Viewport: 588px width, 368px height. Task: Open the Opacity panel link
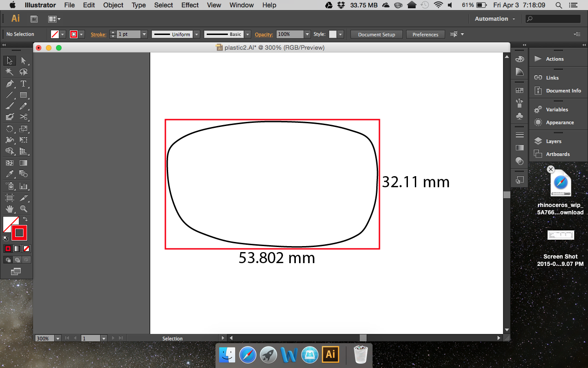264,34
